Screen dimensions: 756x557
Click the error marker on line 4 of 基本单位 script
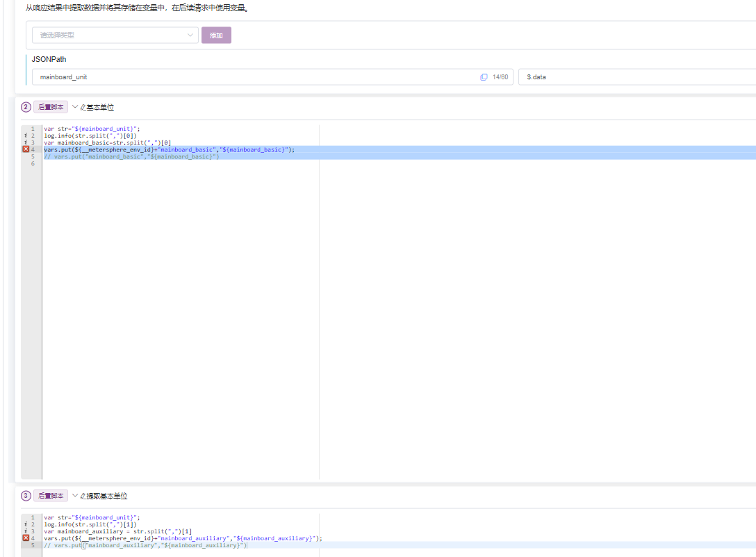26,150
